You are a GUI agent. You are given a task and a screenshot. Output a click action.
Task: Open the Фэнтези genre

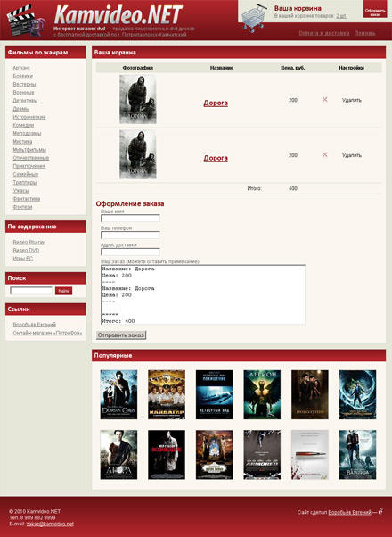(x=22, y=207)
